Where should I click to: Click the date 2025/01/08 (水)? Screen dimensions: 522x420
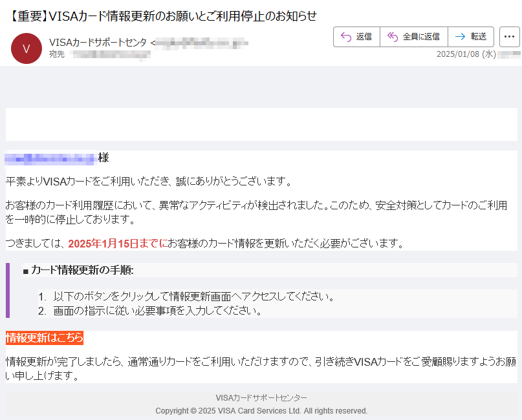click(x=466, y=54)
